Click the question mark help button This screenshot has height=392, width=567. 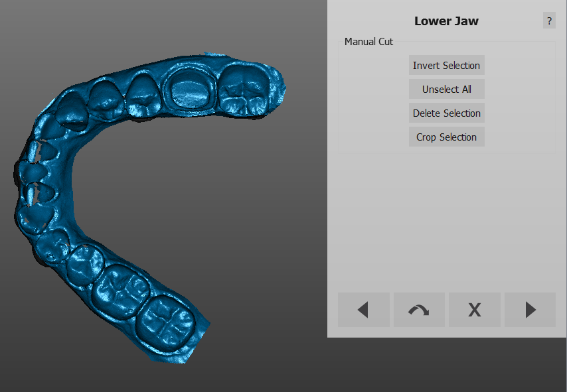pyautogui.click(x=549, y=21)
